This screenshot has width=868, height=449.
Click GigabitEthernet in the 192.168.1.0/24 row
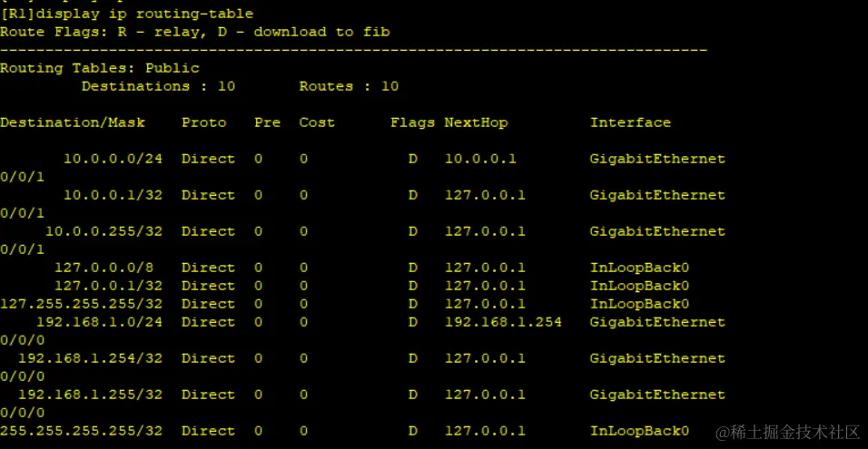click(x=657, y=322)
